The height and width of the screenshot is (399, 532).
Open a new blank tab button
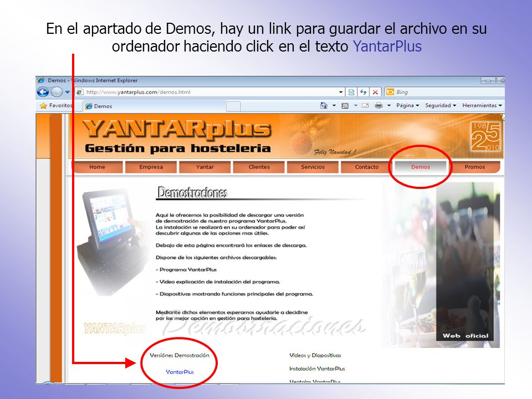coord(233,106)
